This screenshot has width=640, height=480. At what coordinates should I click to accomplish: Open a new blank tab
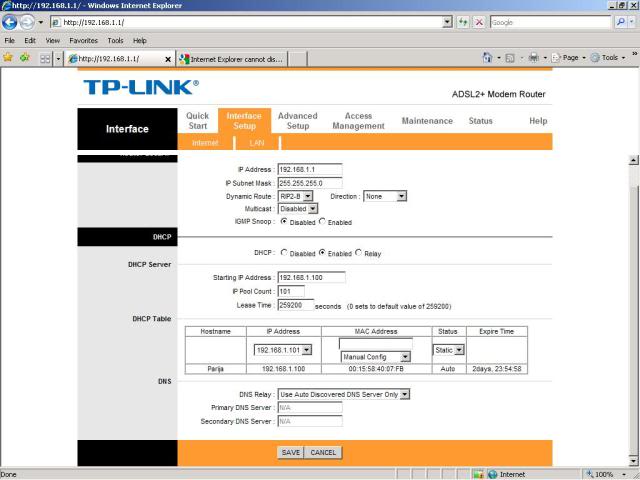298,59
